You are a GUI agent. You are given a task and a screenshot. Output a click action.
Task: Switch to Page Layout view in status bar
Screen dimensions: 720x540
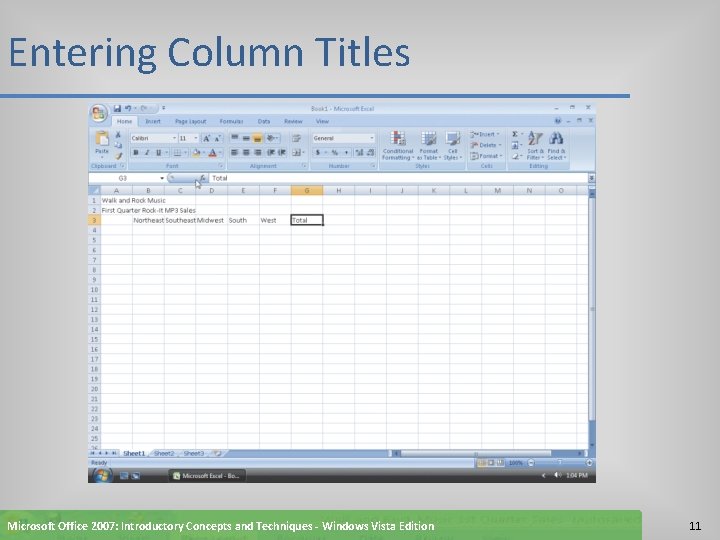(x=490, y=463)
